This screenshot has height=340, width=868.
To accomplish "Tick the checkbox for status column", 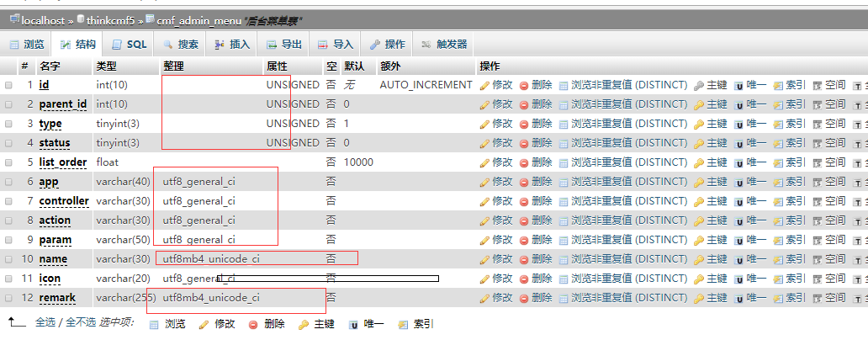I will click(x=8, y=143).
